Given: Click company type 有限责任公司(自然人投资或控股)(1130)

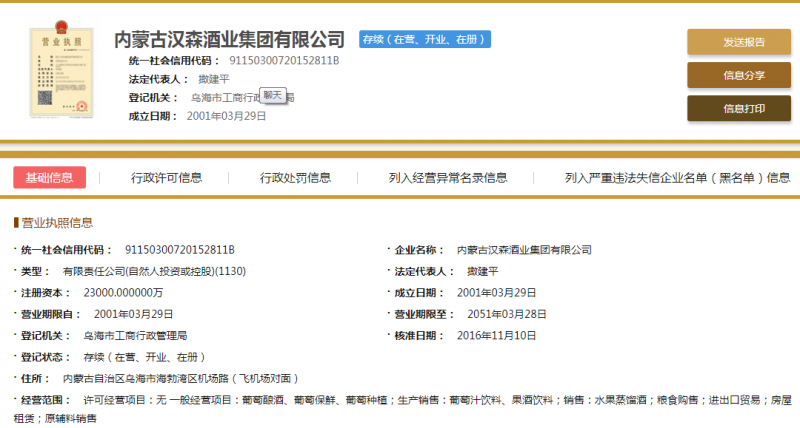Looking at the screenshot, I should coord(154,271).
